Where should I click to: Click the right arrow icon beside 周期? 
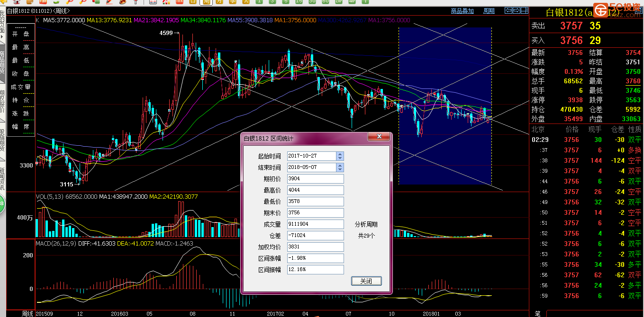tap(517, 10)
